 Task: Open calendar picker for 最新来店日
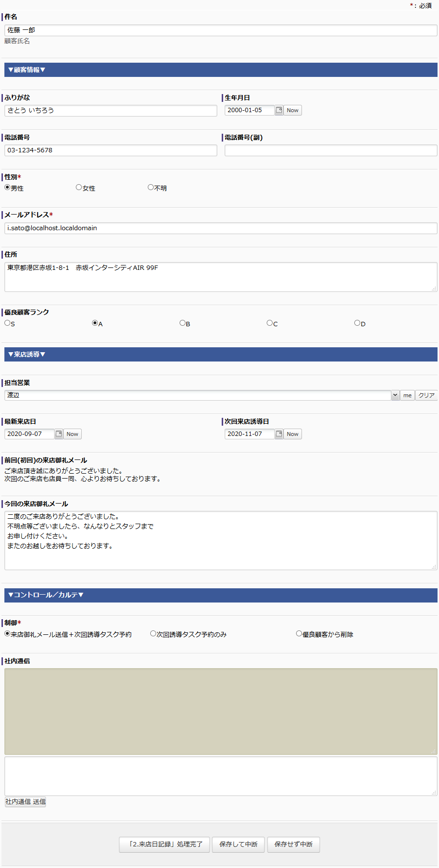(x=59, y=434)
